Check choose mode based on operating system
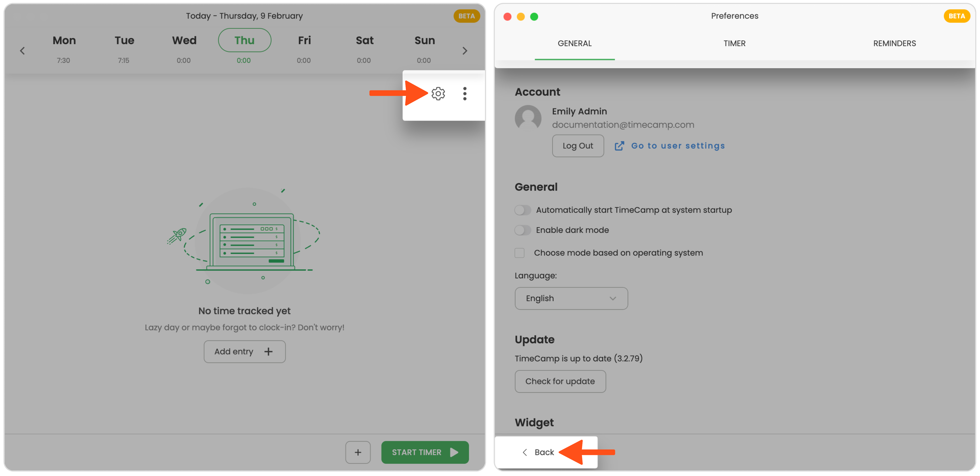Viewport: 980px width, 476px height. point(520,253)
